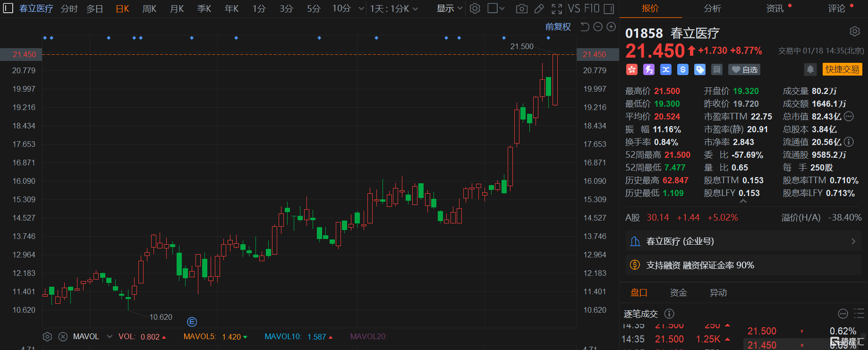
Task: Enter fullscreen chart mode
Action: coord(557,9)
